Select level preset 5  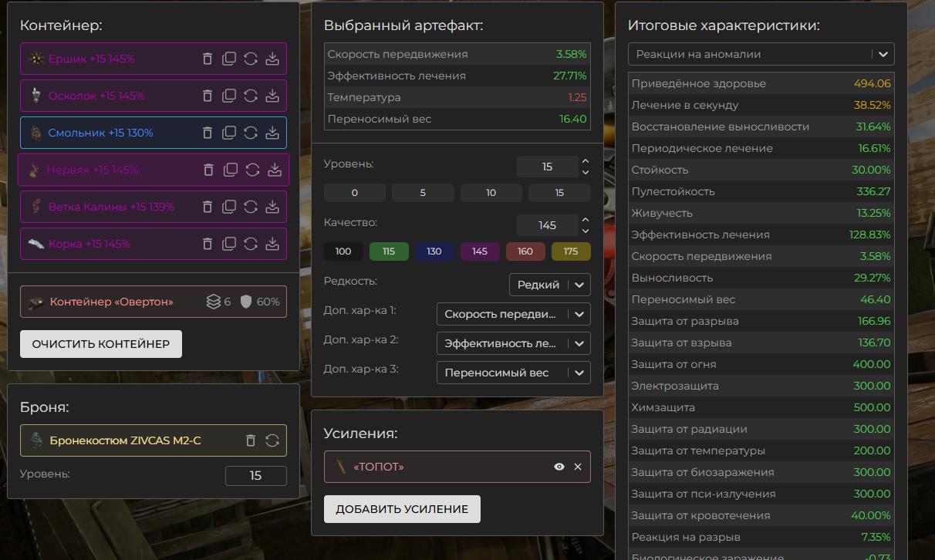(x=423, y=193)
